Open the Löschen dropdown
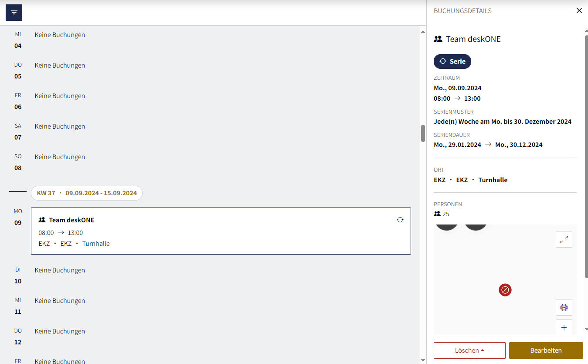The width and height of the screenshot is (588, 364). click(x=469, y=350)
